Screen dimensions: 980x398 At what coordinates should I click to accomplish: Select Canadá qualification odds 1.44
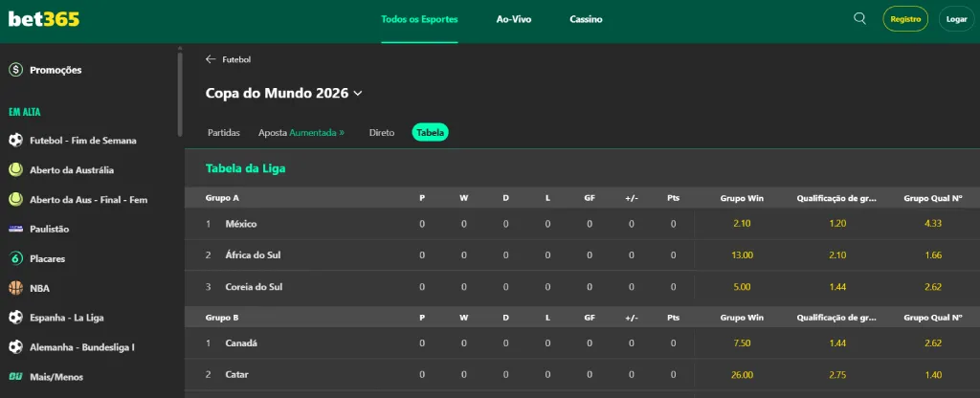tap(836, 343)
